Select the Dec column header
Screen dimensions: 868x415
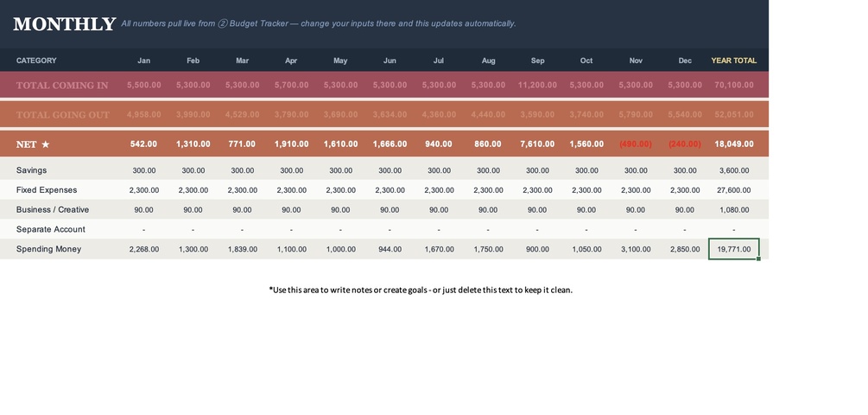[x=685, y=61]
